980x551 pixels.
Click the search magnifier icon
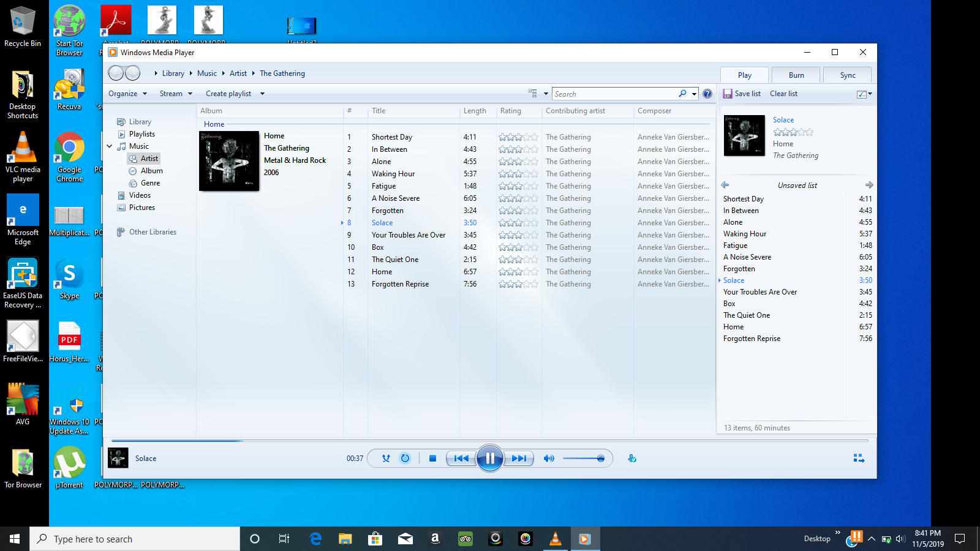coord(682,94)
